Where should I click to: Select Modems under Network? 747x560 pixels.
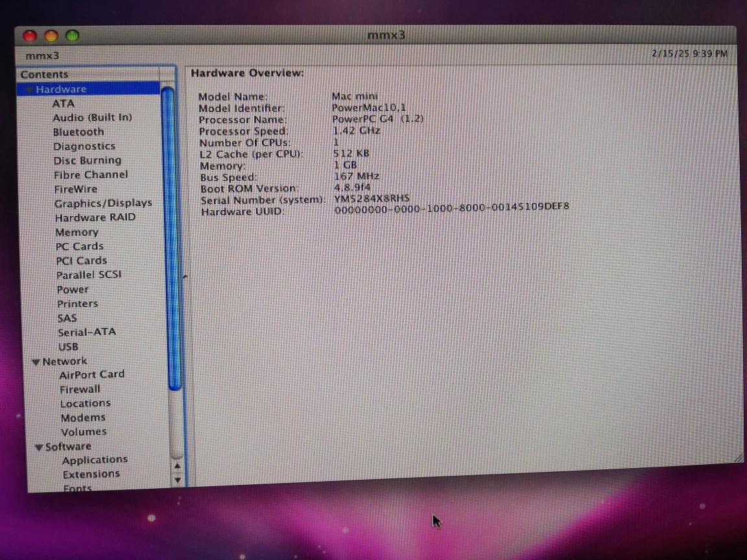pos(83,417)
